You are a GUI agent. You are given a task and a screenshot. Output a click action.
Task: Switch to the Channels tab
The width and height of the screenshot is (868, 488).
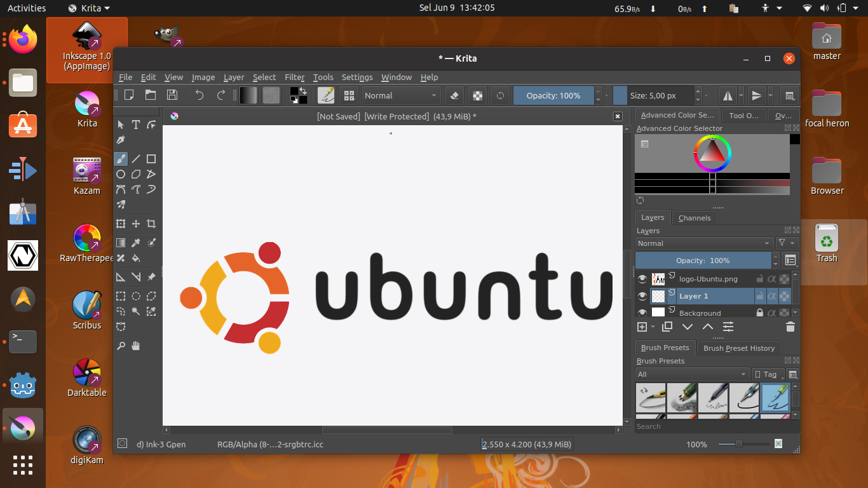[x=695, y=217]
